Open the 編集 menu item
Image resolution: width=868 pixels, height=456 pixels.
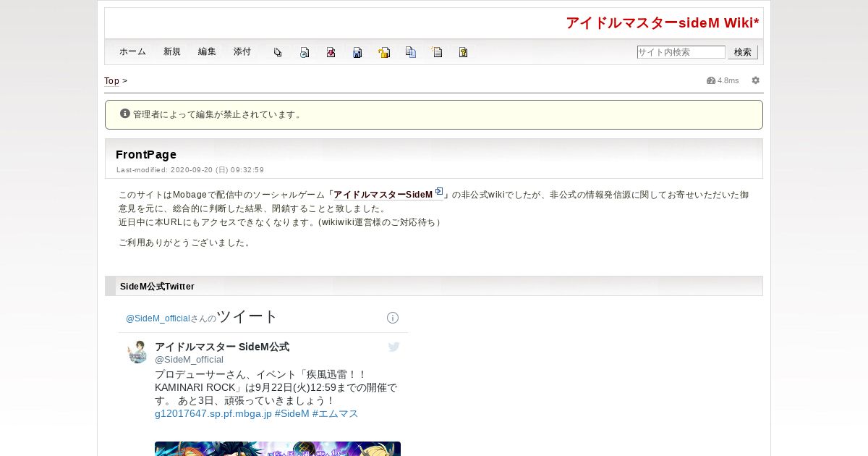207,52
